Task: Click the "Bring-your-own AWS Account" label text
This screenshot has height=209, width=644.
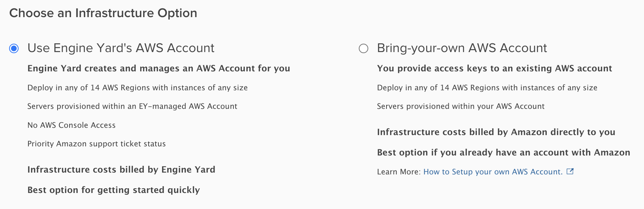Action: coord(462,48)
